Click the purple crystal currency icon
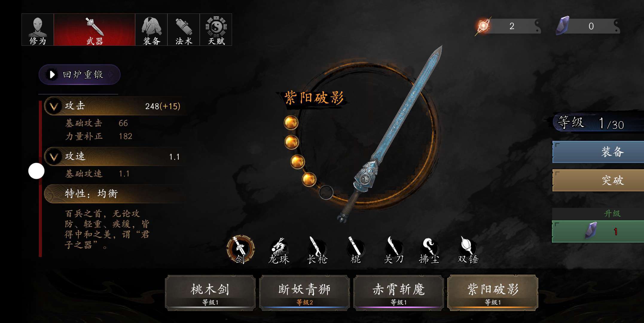644x323 pixels. click(x=562, y=26)
